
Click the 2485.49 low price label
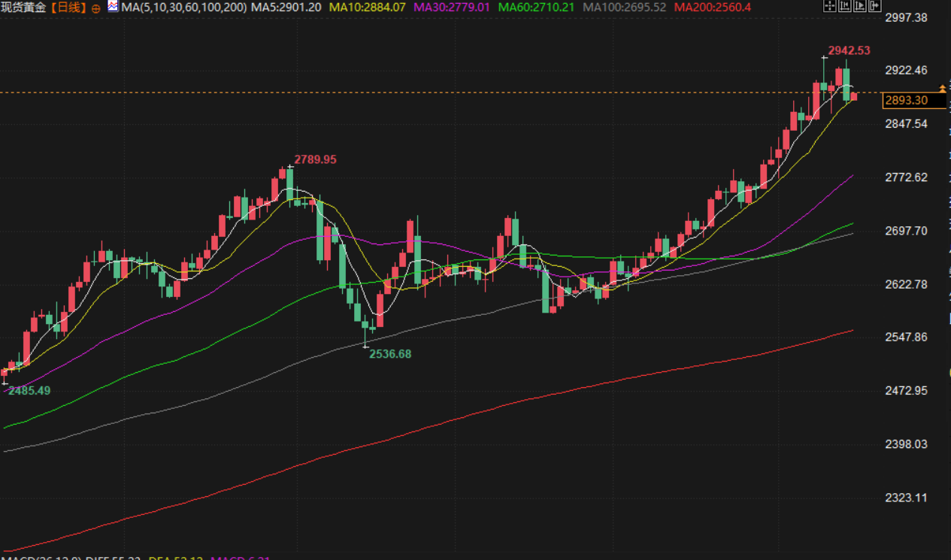coord(29,390)
